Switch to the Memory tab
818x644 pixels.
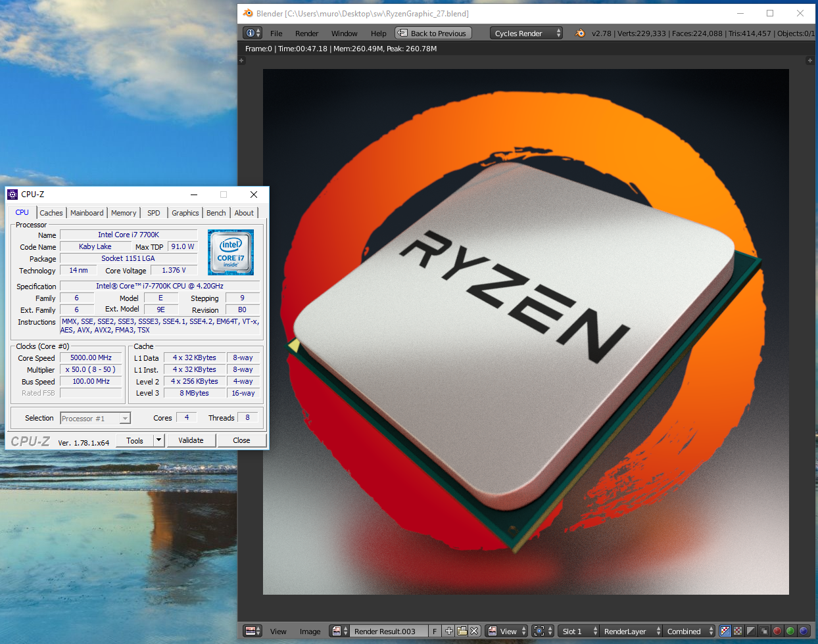coord(124,213)
